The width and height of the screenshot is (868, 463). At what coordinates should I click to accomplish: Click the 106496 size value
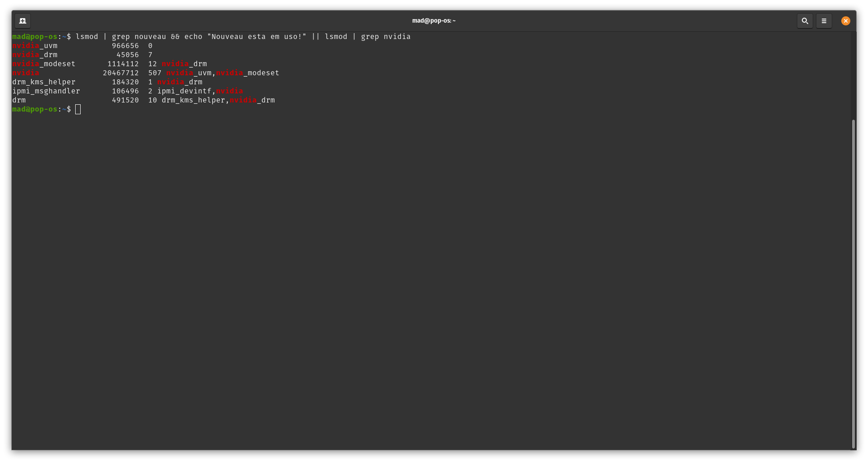[125, 91]
